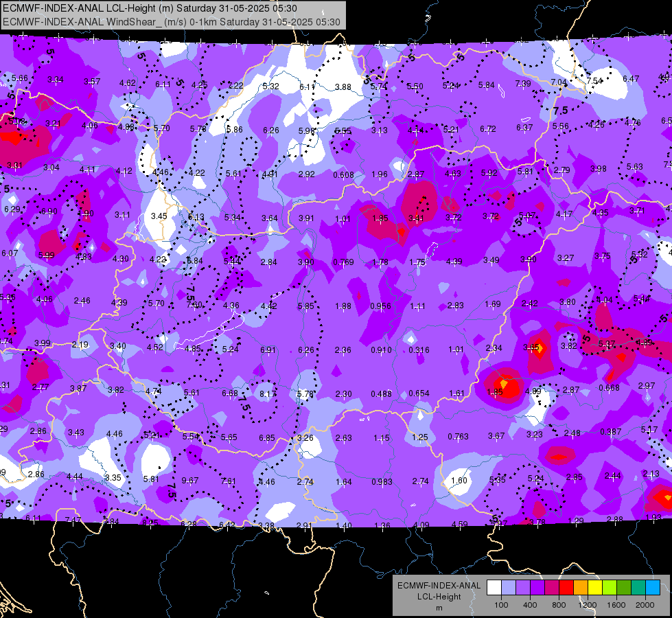The height and width of the screenshot is (618, 672).
Task: Select the dark green legend swatch
Action: tap(624, 588)
